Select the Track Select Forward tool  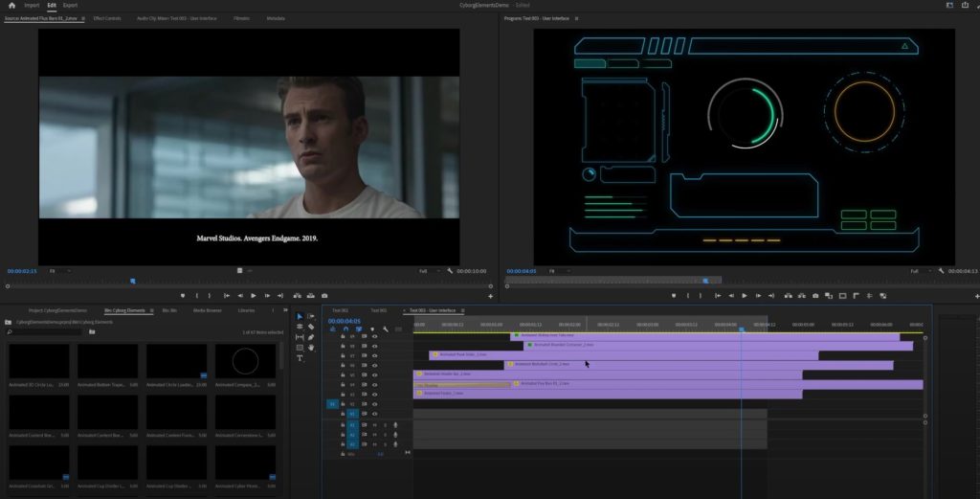coord(311,317)
